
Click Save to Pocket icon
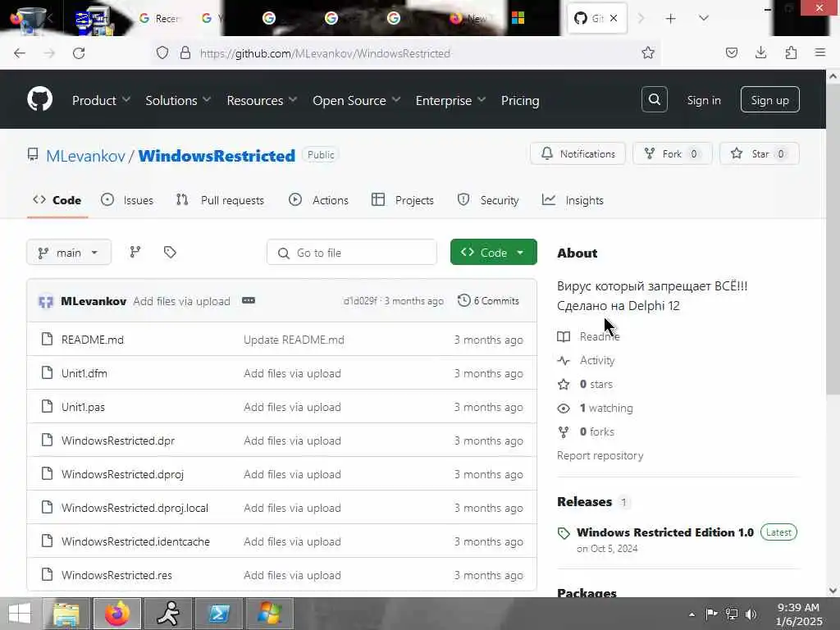tap(731, 53)
